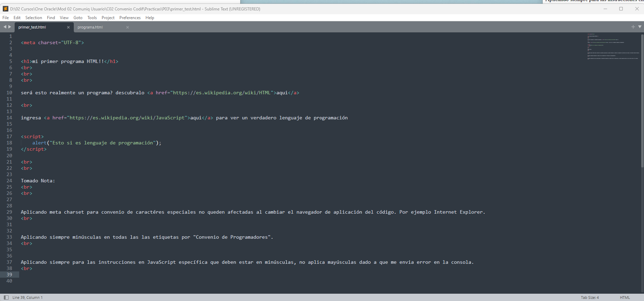Click the minimap code preview
The image size is (644, 301).
tap(613, 47)
